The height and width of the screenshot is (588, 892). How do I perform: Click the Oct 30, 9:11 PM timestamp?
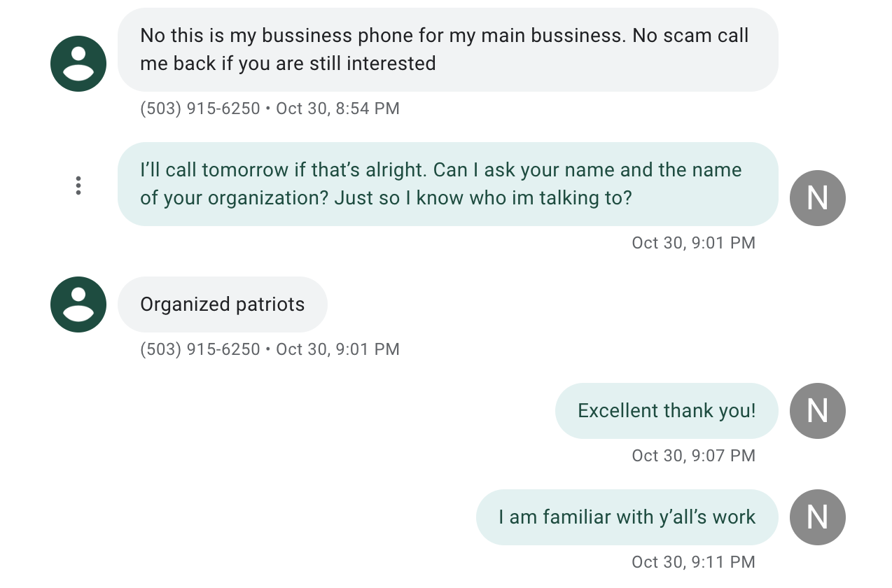pyautogui.click(x=693, y=562)
